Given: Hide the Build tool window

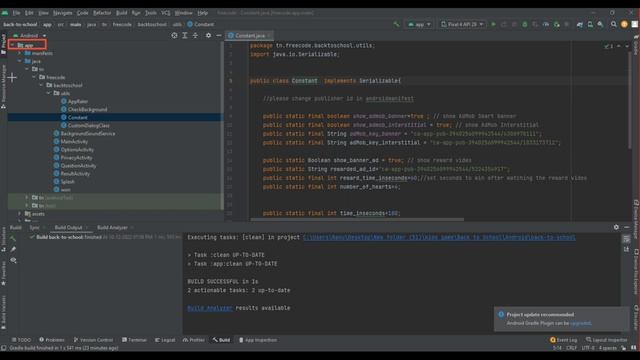Looking at the screenshot, I should pos(627,227).
